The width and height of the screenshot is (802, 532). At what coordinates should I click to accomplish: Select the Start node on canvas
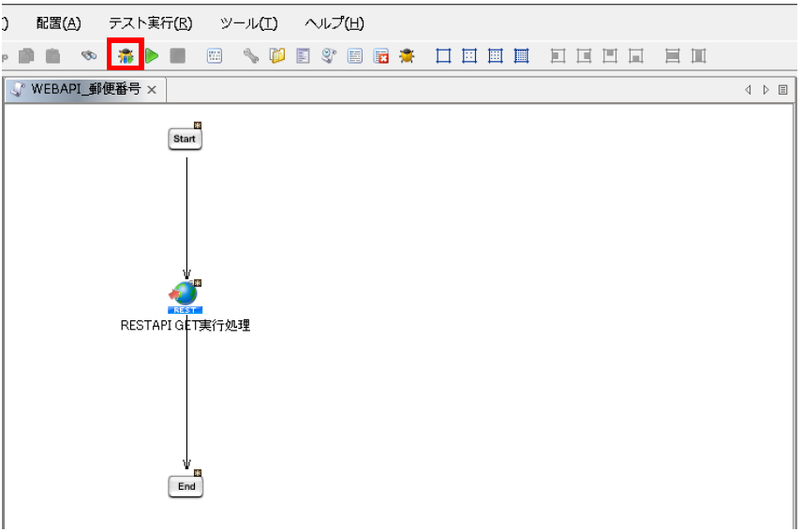[185, 139]
